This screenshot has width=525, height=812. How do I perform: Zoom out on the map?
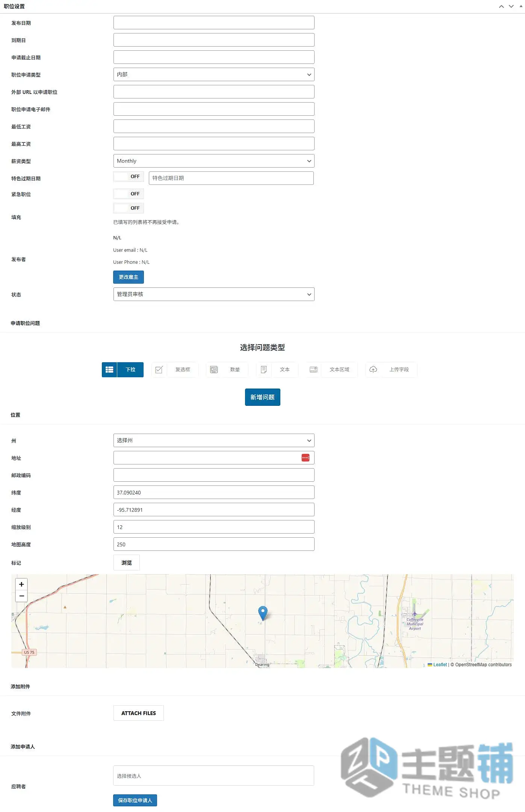pyautogui.click(x=21, y=596)
